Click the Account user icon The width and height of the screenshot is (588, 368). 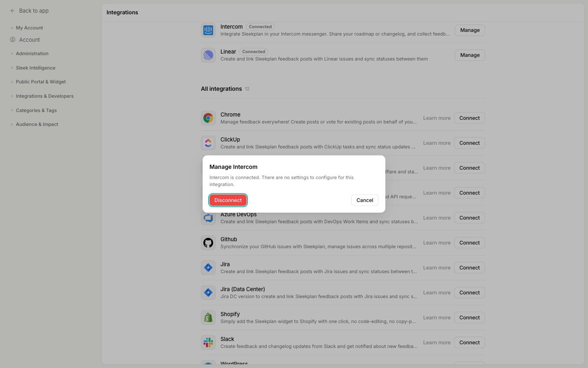tap(13, 40)
